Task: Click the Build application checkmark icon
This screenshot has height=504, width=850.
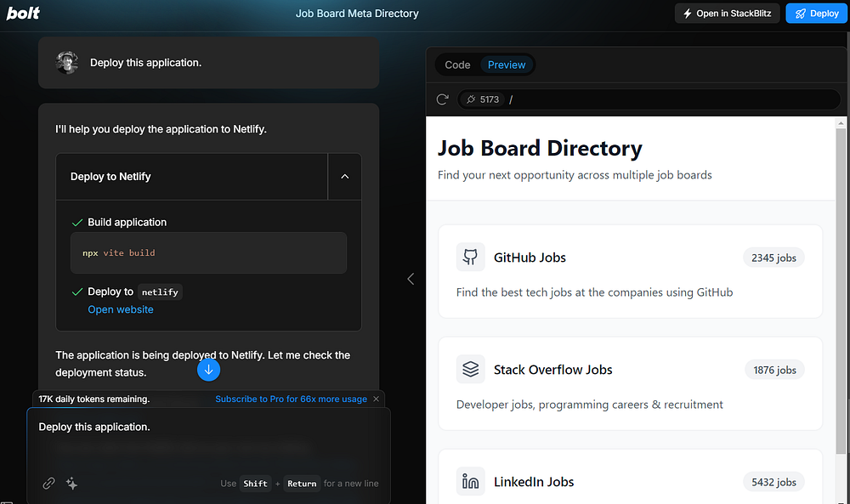Action: click(77, 223)
